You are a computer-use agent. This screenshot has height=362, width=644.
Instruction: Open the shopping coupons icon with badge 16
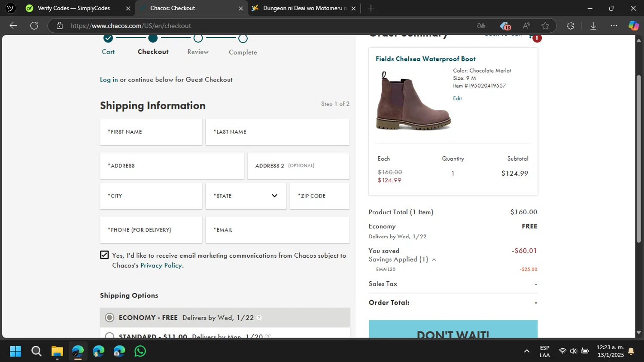pos(505,26)
